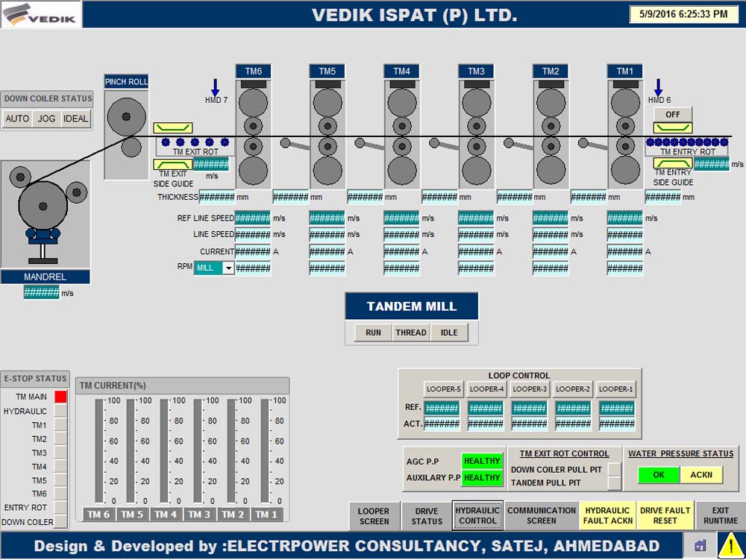Click the TM1 current value field
This screenshot has width=746, height=560.
pos(624,251)
